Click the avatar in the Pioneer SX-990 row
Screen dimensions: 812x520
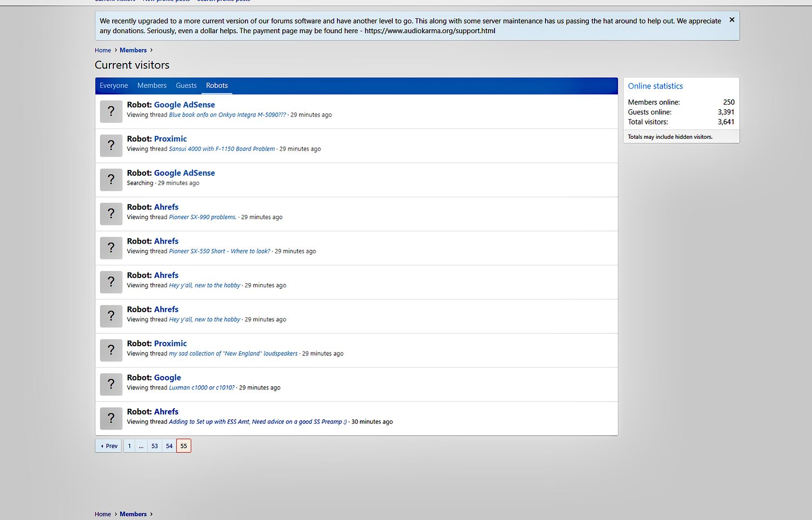pos(111,214)
